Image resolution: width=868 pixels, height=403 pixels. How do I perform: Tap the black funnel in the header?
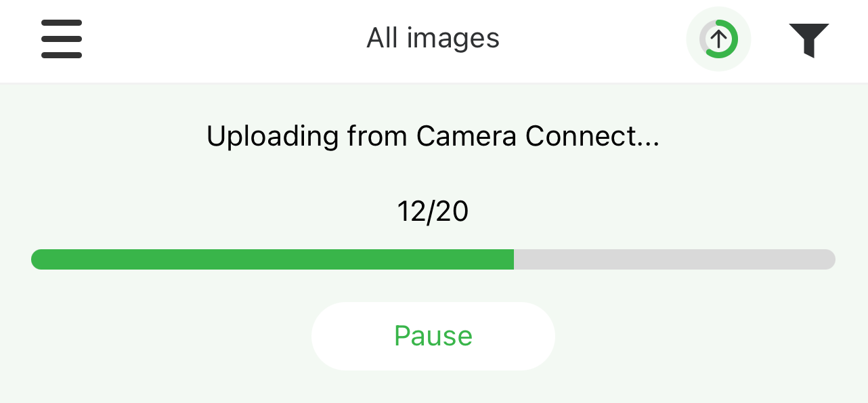(808, 39)
